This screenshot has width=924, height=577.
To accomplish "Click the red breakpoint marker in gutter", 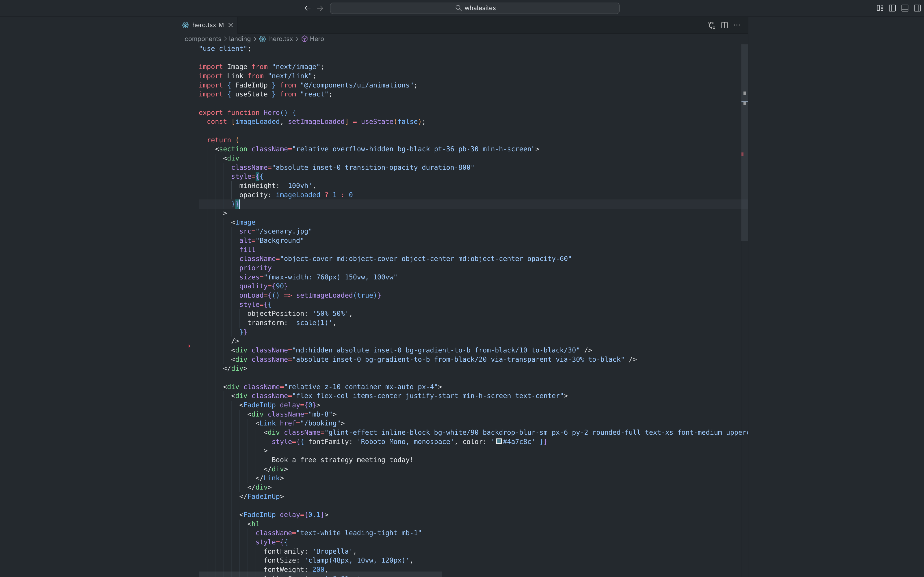I will pos(189,346).
